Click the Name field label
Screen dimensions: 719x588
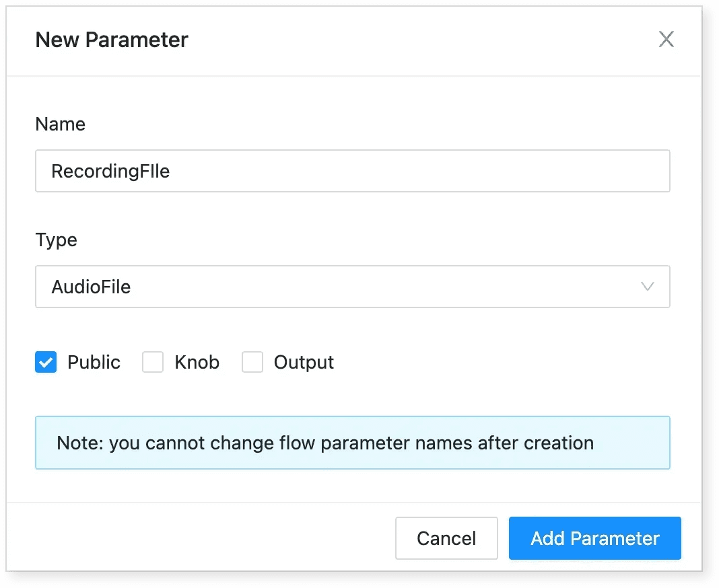[x=61, y=124]
